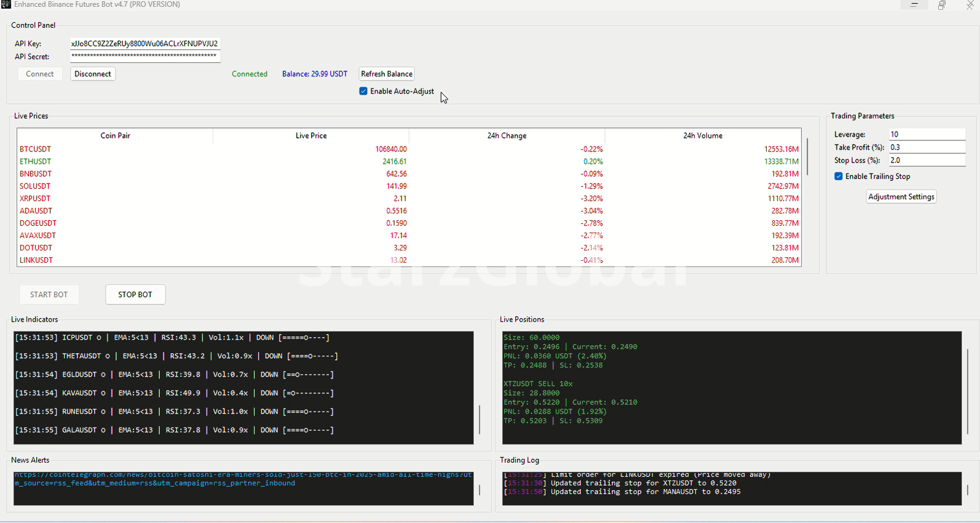Image resolution: width=980 pixels, height=523 pixels.
Task: Click the Live Indicators scrollbar
Action: point(480,419)
